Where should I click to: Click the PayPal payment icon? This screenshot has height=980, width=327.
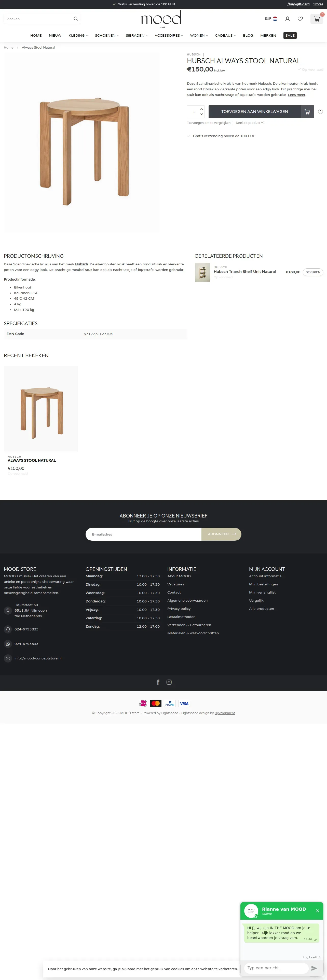coord(170,703)
